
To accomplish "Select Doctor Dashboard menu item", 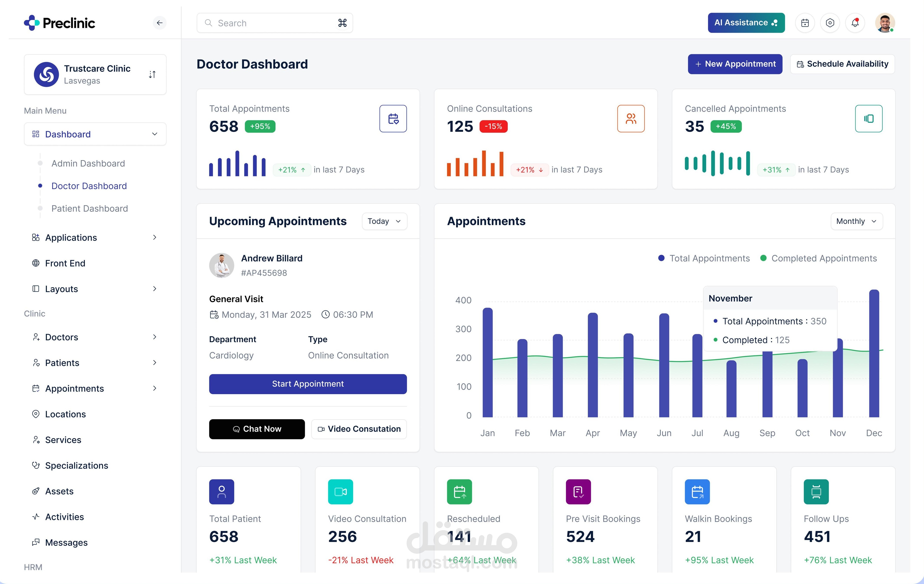I will [89, 186].
